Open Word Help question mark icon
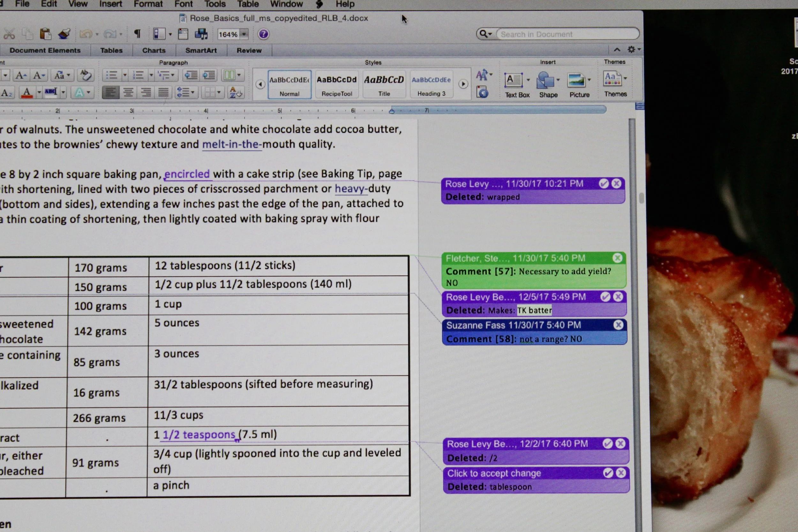Image resolution: width=798 pixels, height=532 pixels. pyautogui.click(x=263, y=34)
